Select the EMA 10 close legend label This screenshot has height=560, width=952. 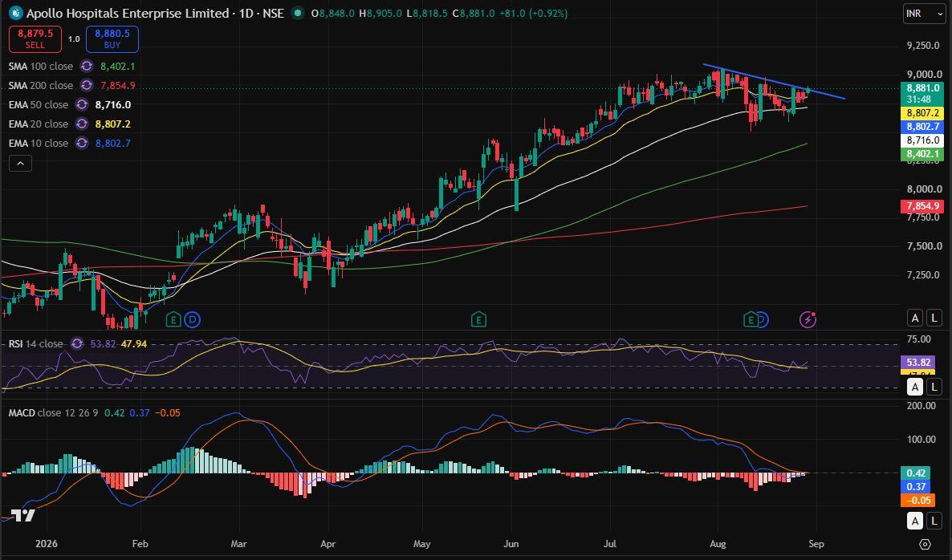[39, 143]
